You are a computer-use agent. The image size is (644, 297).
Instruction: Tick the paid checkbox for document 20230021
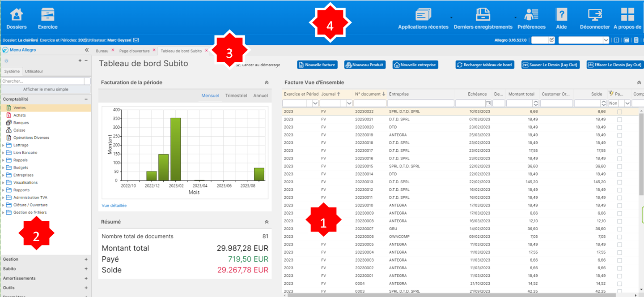click(x=619, y=119)
